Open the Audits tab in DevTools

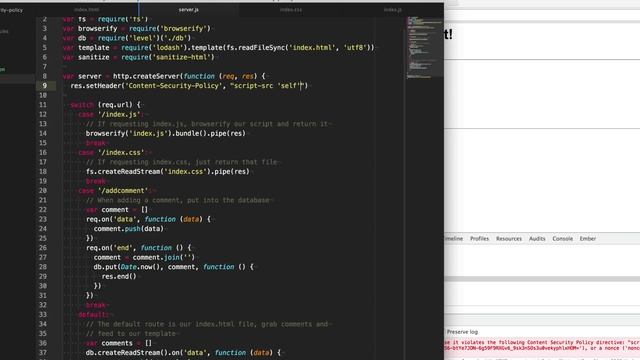537,239
